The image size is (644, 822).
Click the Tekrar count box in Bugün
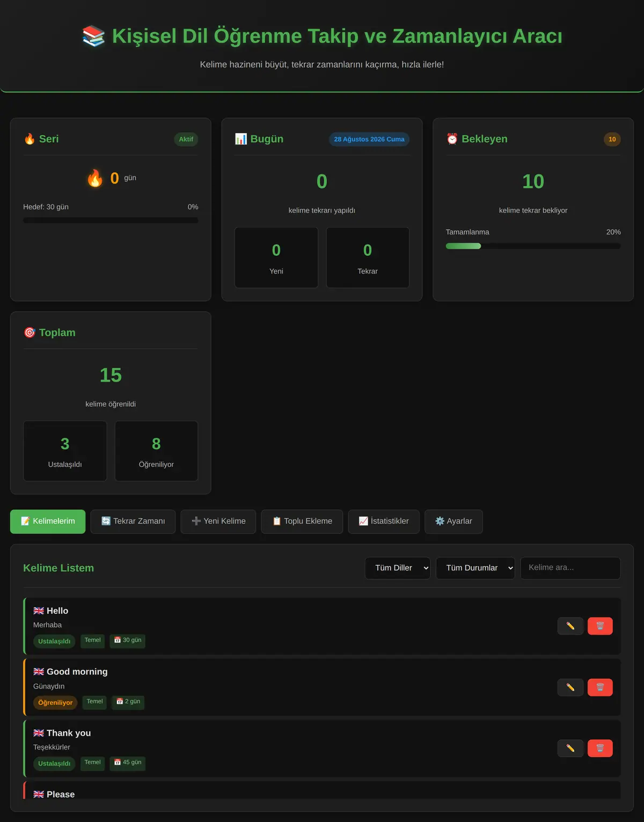click(x=368, y=258)
